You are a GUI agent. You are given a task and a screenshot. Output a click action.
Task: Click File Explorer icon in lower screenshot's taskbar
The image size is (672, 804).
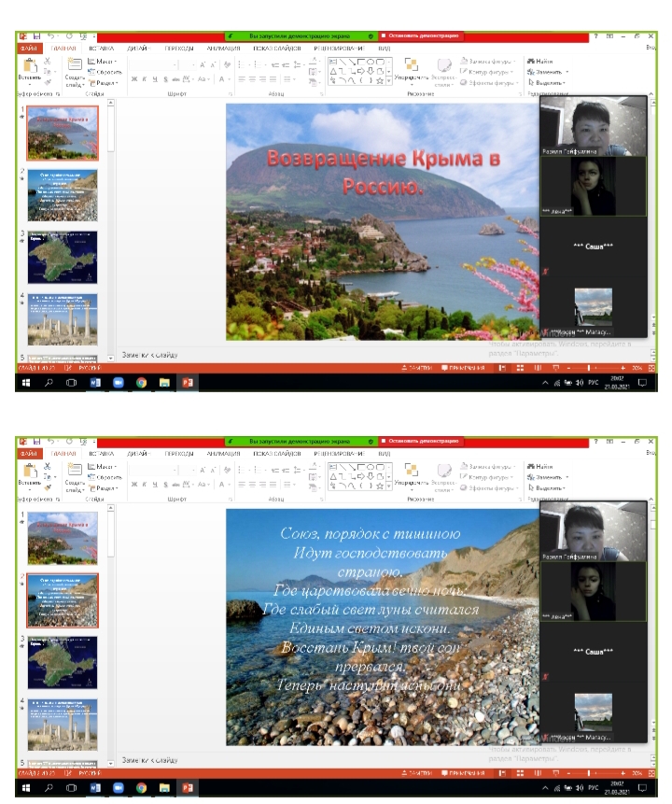coord(164,788)
